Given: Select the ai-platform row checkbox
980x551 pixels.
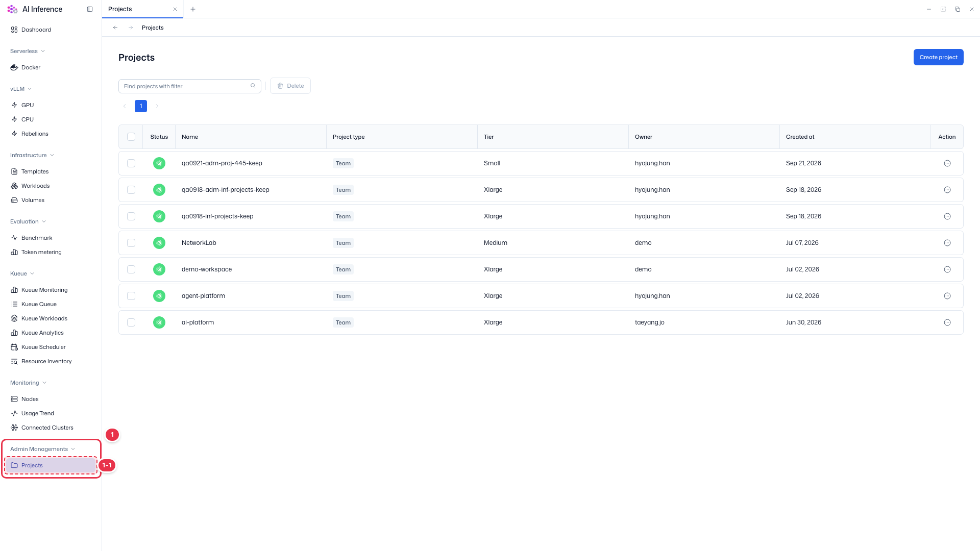Looking at the screenshot, I should pyautogui.click(x=131, y=322).
